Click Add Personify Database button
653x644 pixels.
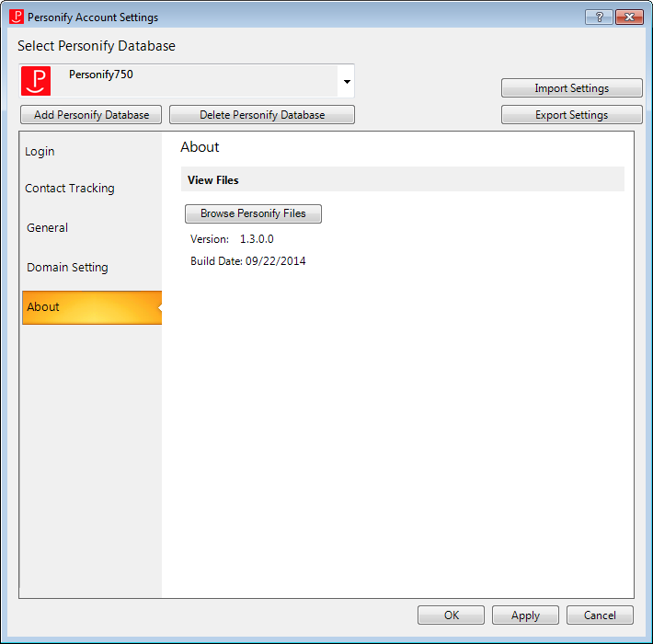pyautogui.click(x=91, y=115)
